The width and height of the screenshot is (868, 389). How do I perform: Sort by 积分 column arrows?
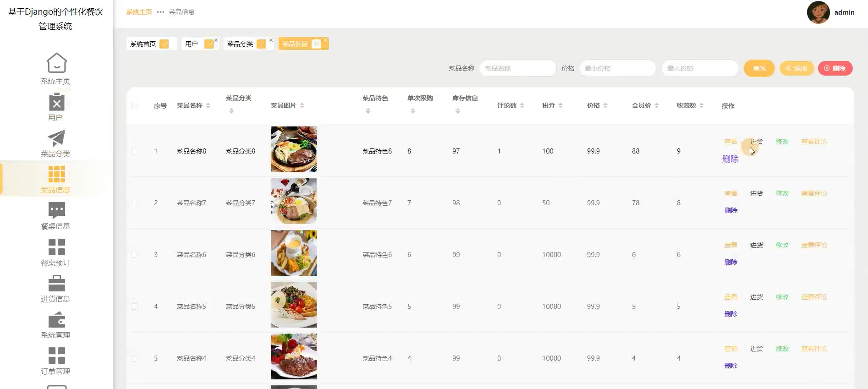560,106
